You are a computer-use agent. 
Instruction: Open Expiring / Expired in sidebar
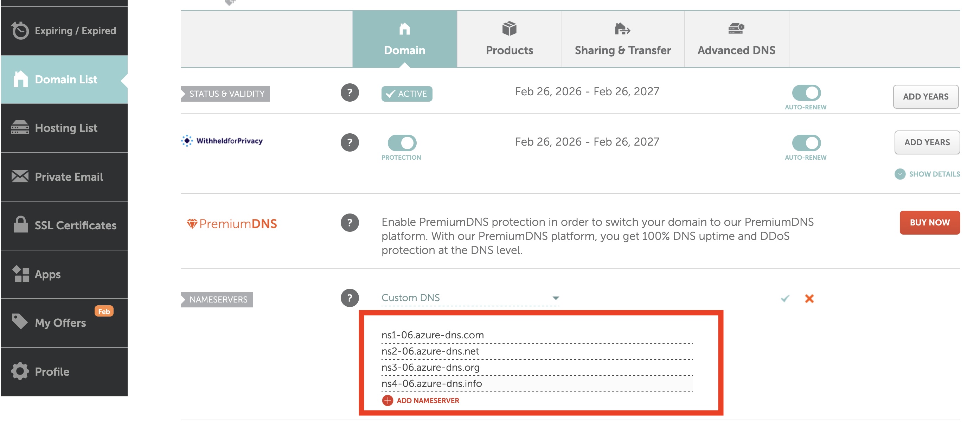click(x=64, y=31)
